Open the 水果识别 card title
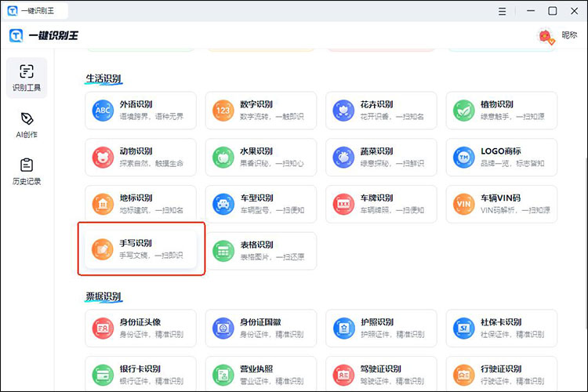This screenshot has width=588, height=392. click(256, 151)
